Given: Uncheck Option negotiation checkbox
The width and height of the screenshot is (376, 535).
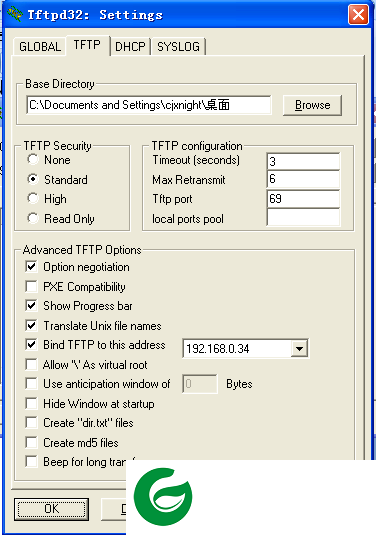Looking at the screenshot, I should tap(31, 266).
